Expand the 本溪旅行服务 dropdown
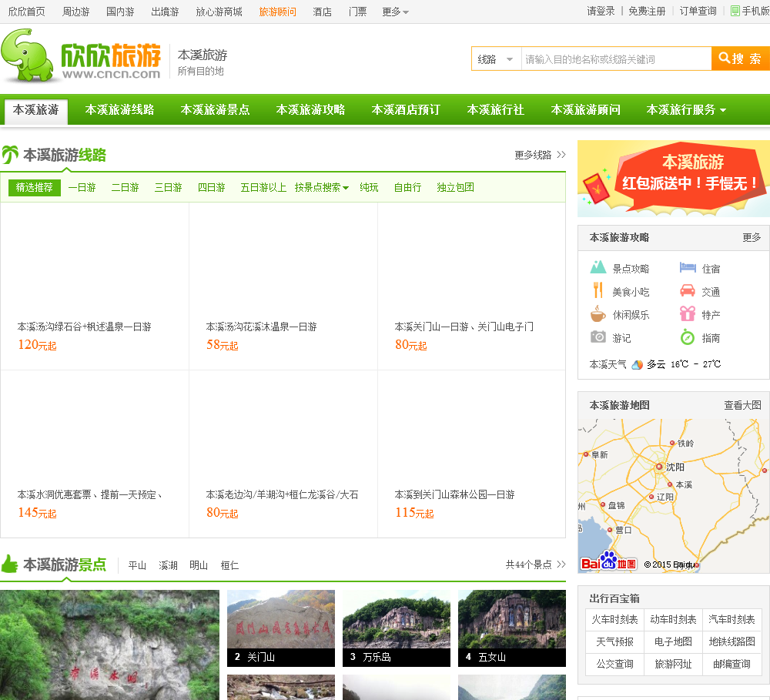The height and width of the screenshot is (700, 770). pos(686,109)
